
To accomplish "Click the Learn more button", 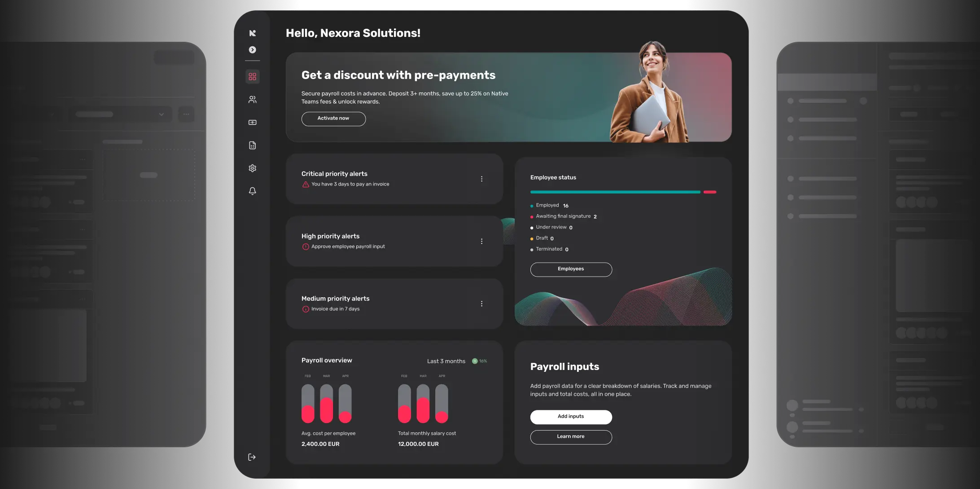I will tap(571, 437).
